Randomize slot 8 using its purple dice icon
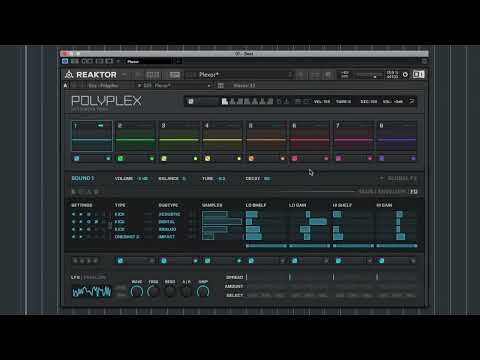 tap(382, 158)
